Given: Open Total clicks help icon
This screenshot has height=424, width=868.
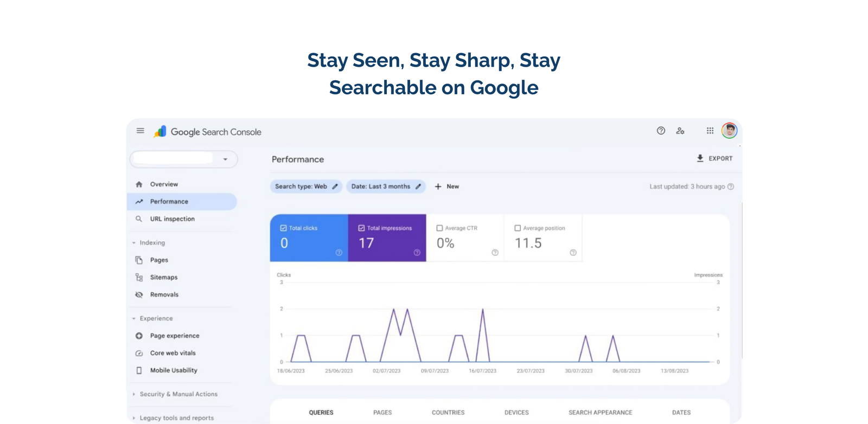Looking at the screenshot, I should tap(339, 253).
